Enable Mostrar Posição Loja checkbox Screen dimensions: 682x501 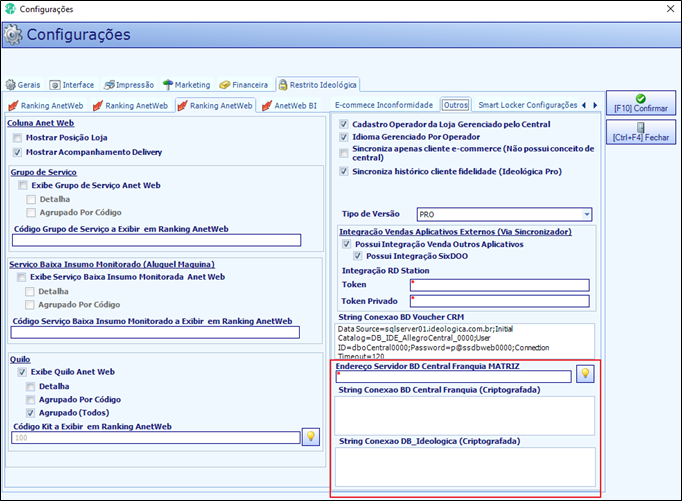(17, 138)
